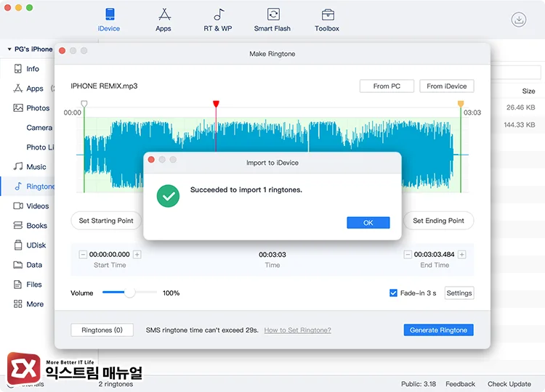Select the RT & WP music icon
The height and width of the screenshot is (392, 545).
click(218, 15)
